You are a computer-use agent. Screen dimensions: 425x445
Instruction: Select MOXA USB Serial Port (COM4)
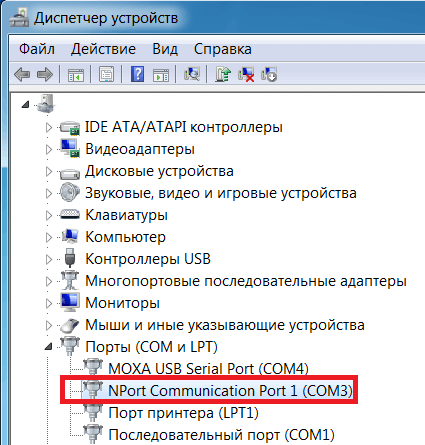pyautogui.click(x=208, y=369)
